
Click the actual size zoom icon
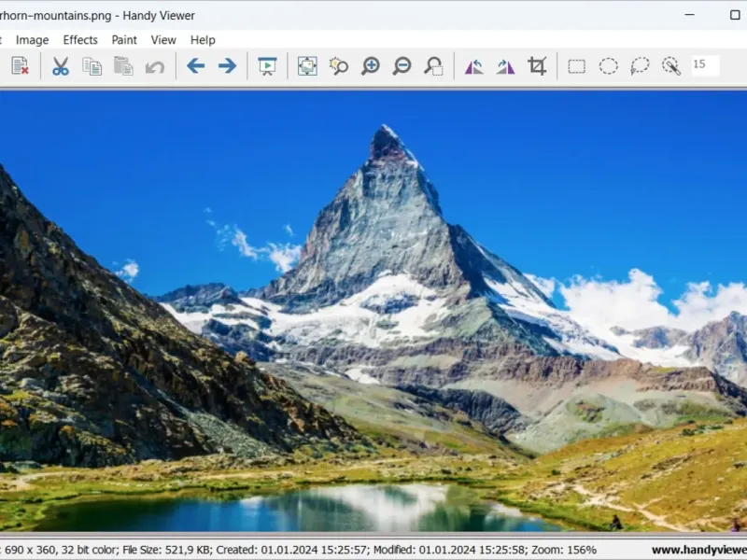[x=339, y=65]
